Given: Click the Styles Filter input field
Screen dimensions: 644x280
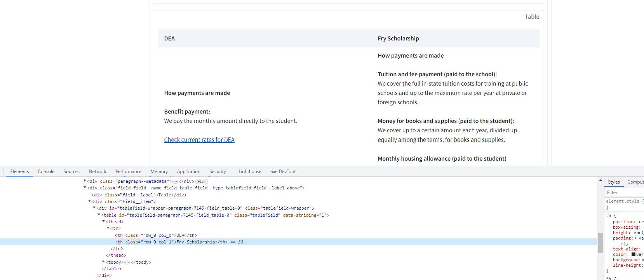Looking at the screenshot, I should (x=624, y=192).
